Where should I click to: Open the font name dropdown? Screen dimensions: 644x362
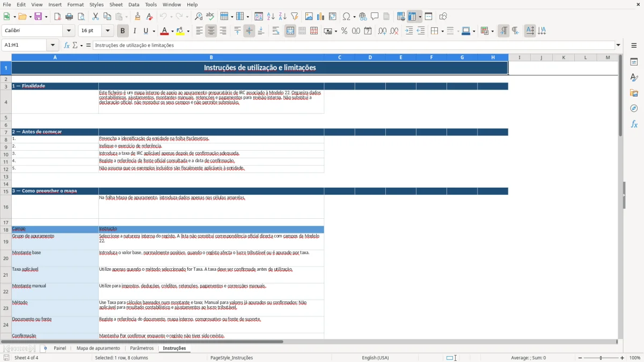(x=69, y=31)
